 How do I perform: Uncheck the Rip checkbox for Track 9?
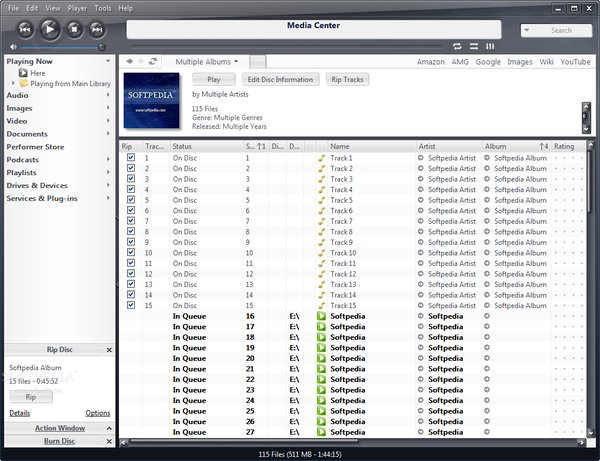click(x=131, y=242)
